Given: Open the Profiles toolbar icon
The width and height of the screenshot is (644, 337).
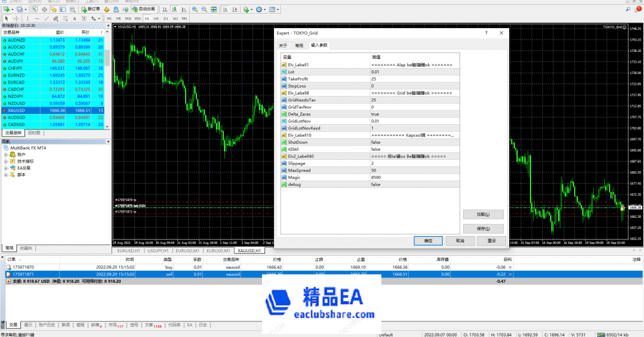Looking at the screenshot, I should coord(19,9).
